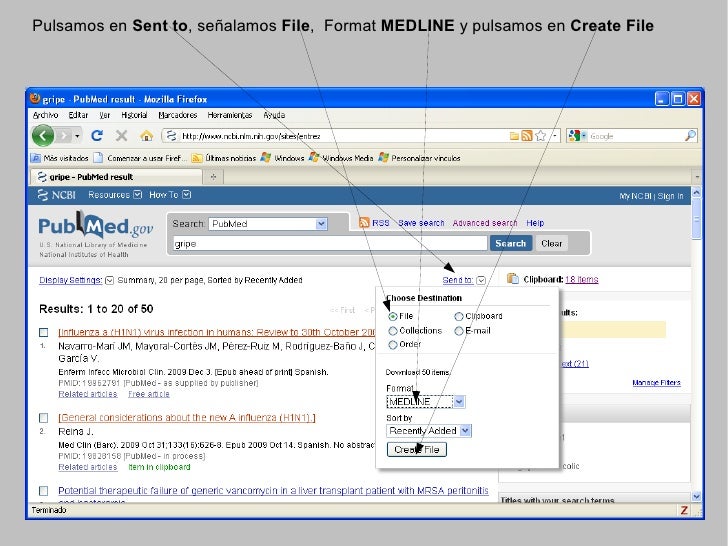Go to the home page icon
728x546 pixels.
(x=147, y=136)
